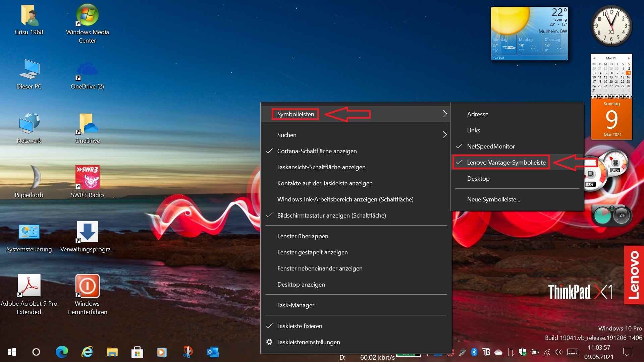This screenshot has width=644, height=362.
Task: Open Microsoft Store from the taskbar
Action: click(x=137, y=352)
